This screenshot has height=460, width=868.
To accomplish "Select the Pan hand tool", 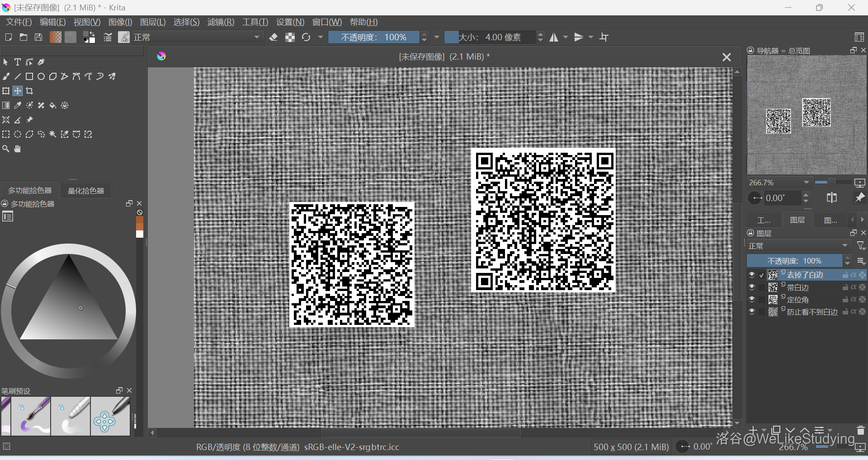I will point(18,149).
